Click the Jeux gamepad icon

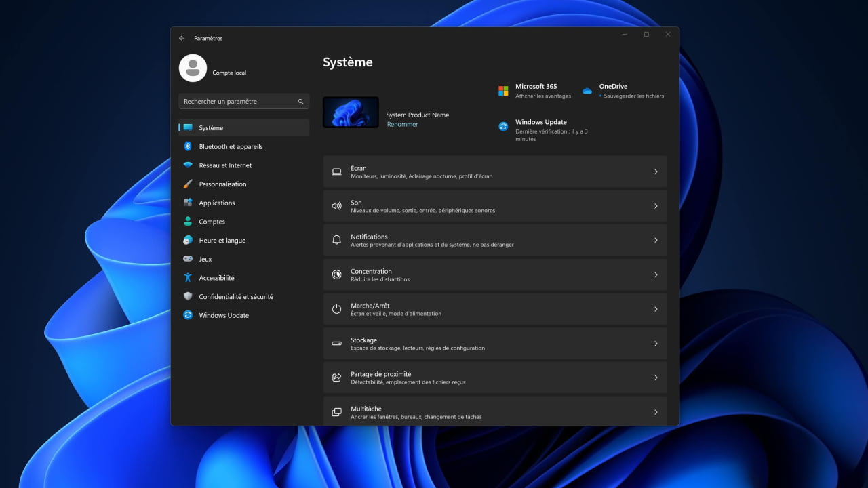pyautogui.click(x=188, y=259)
